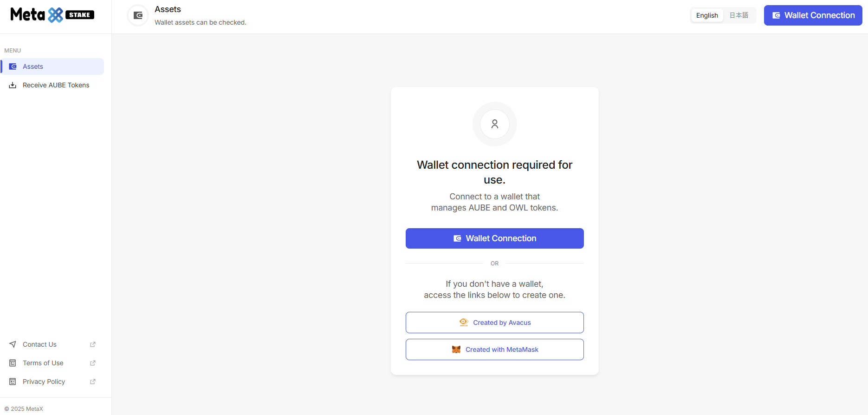Open Receive AUBE Tokens menu item
The height and width of the screenshot is (415, 868).
(x=53, y=85)
